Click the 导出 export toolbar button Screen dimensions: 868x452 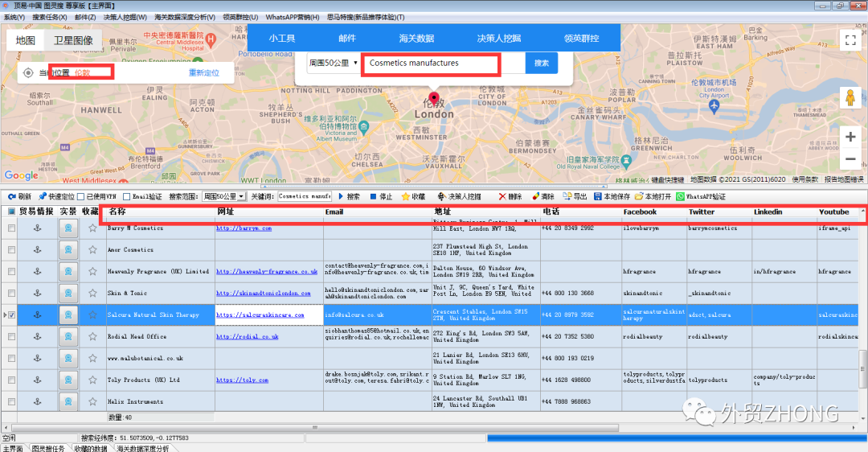[575, 196]
